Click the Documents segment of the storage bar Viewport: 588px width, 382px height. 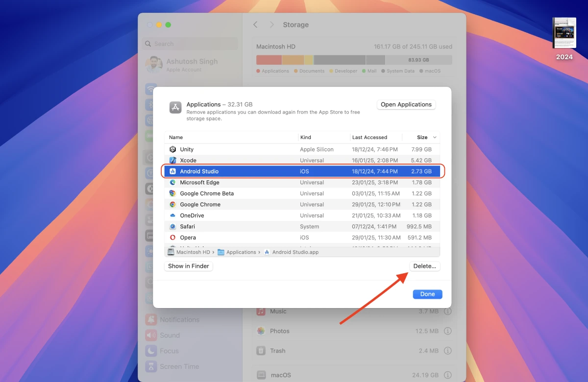point(293,60)
